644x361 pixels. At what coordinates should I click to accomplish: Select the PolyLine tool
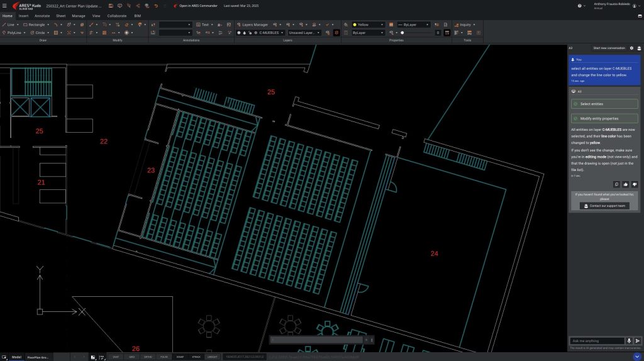pos(11,33)
